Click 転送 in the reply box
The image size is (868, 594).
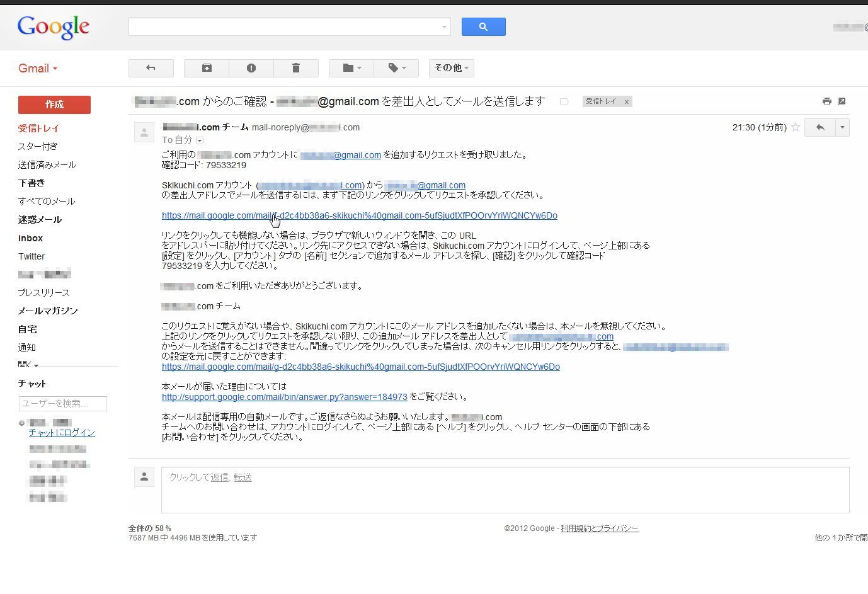(243, 477)
